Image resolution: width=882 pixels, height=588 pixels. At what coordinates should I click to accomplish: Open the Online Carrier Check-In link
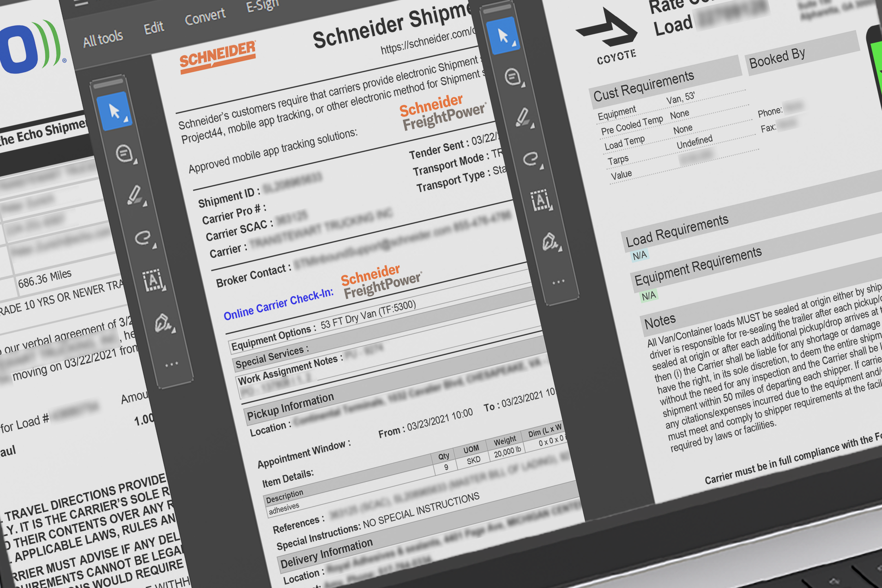(278, 304)
